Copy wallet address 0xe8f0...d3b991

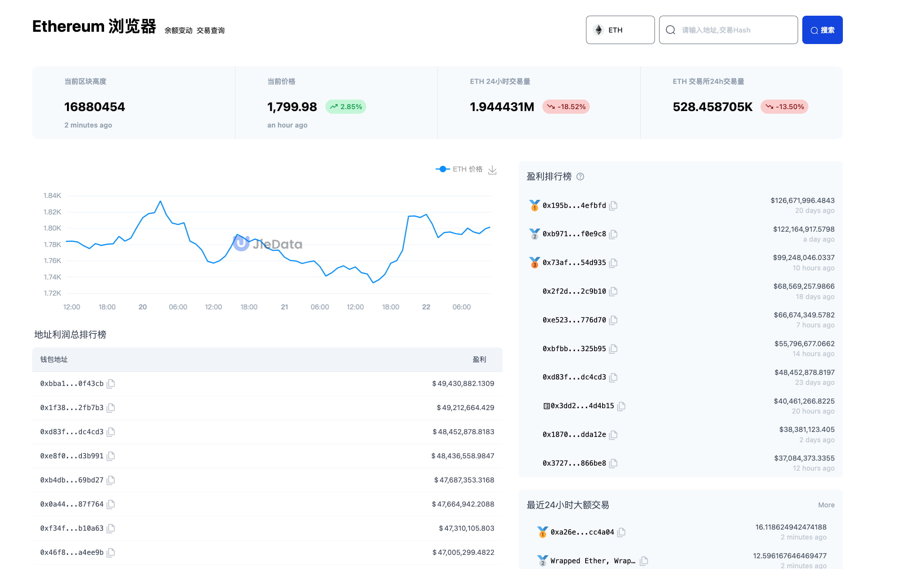click(111, 456)
